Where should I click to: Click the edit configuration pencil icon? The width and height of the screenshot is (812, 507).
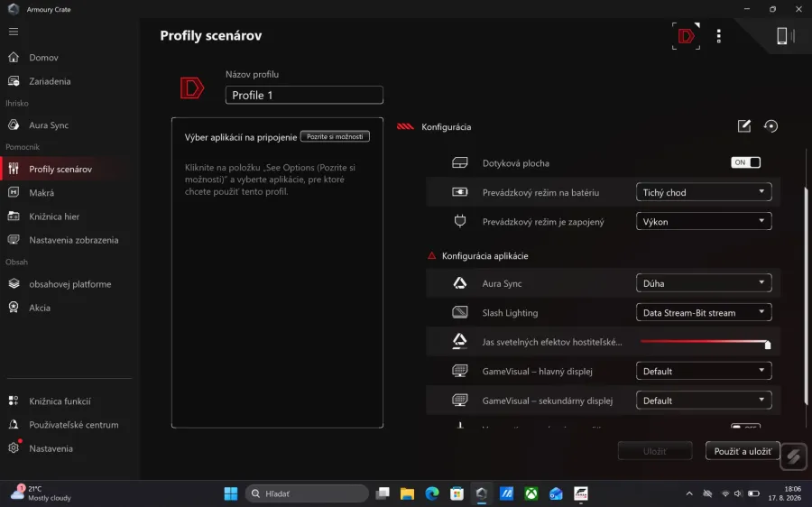tap(744, 125)
